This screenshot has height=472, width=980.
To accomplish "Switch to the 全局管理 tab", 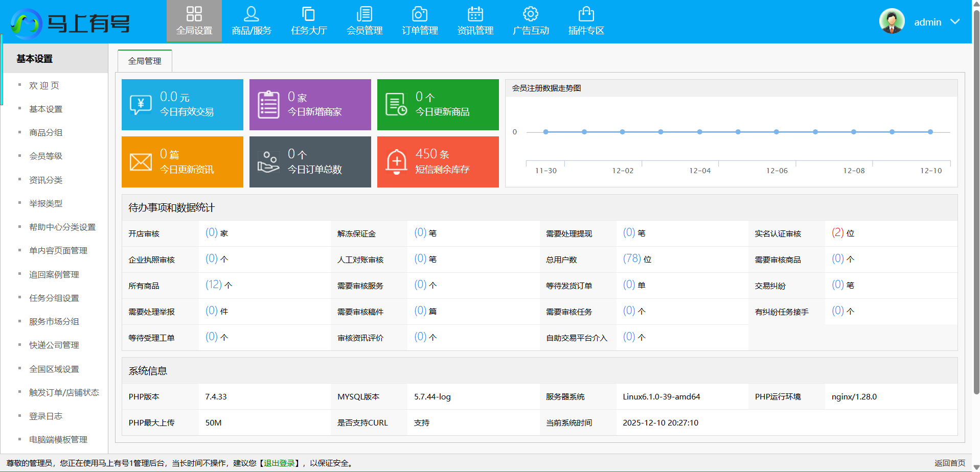I will [x=145, y=61].
